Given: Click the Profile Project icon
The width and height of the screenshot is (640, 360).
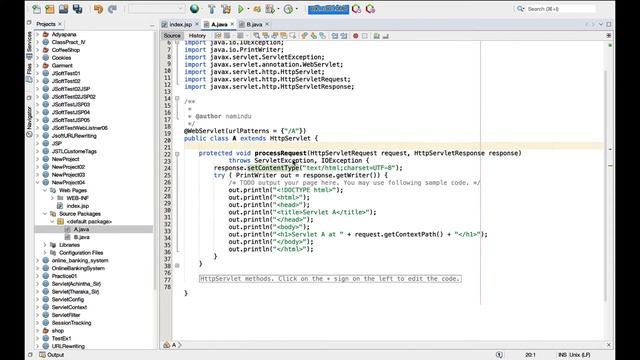Looking at the screenshot, I should [270, 9].
